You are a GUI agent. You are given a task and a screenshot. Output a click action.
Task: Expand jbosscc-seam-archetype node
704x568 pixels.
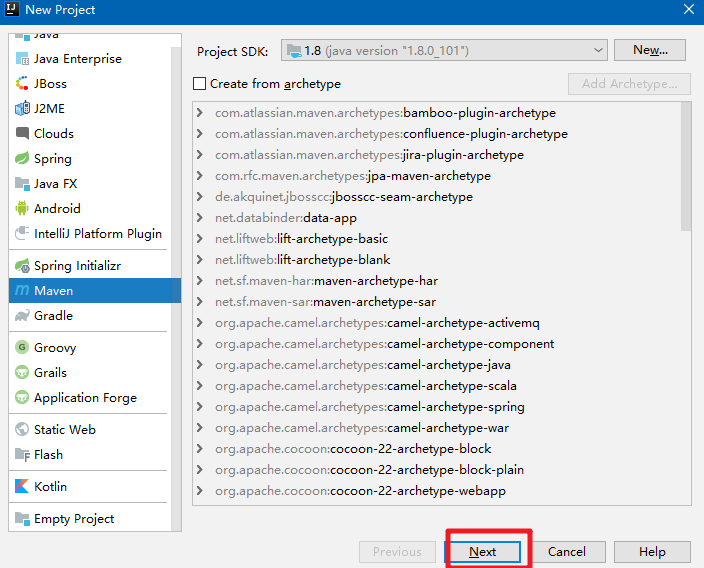point(200,197)
